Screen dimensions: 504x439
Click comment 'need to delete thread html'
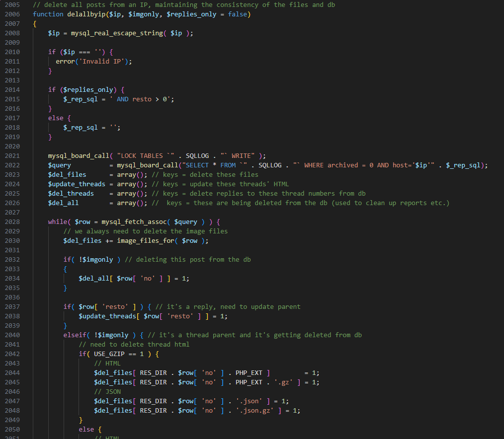coord(134,345)
